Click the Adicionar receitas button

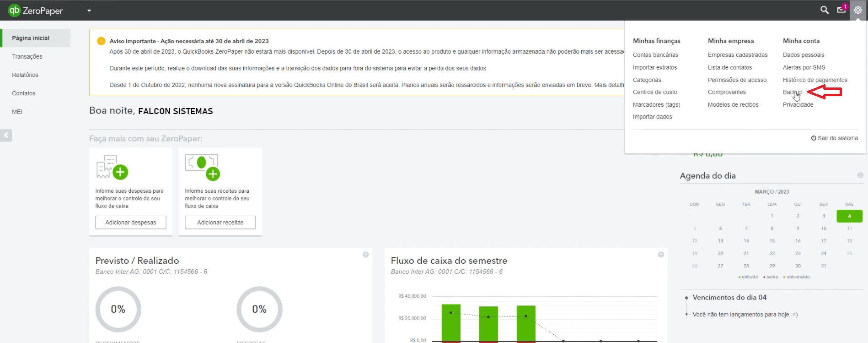point(220,223)
